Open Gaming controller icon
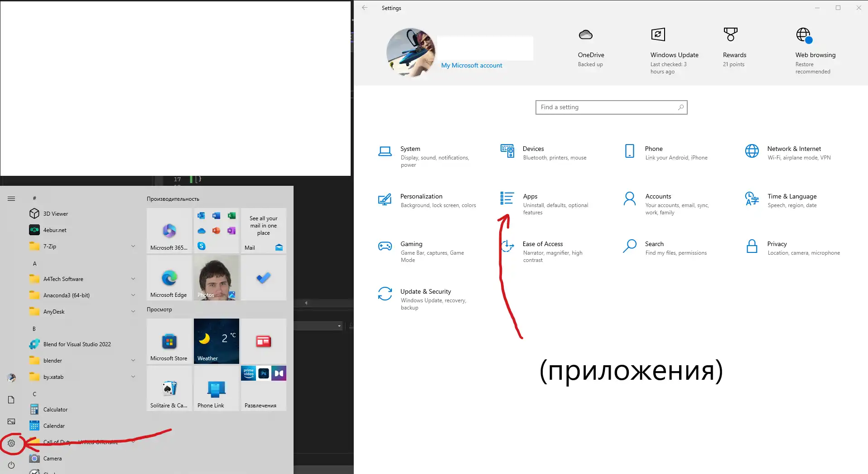This screenshot has width=868, height=474. click(385, 246)
